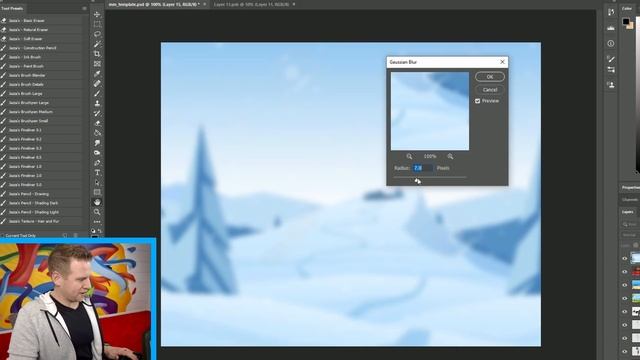Confirm Gaussian Blur with OK
The height and width of the screenshot is (360, 640).
[490, 77]
